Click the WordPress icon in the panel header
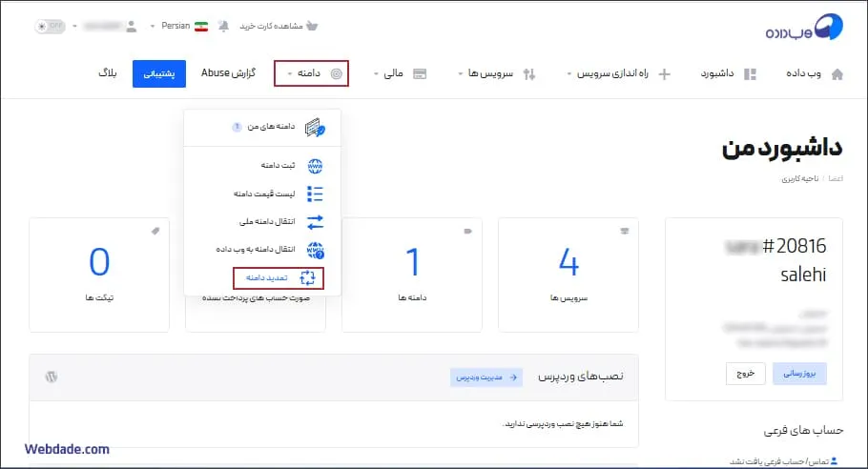Screen dimensions: 868x469 tap(52, 377)
